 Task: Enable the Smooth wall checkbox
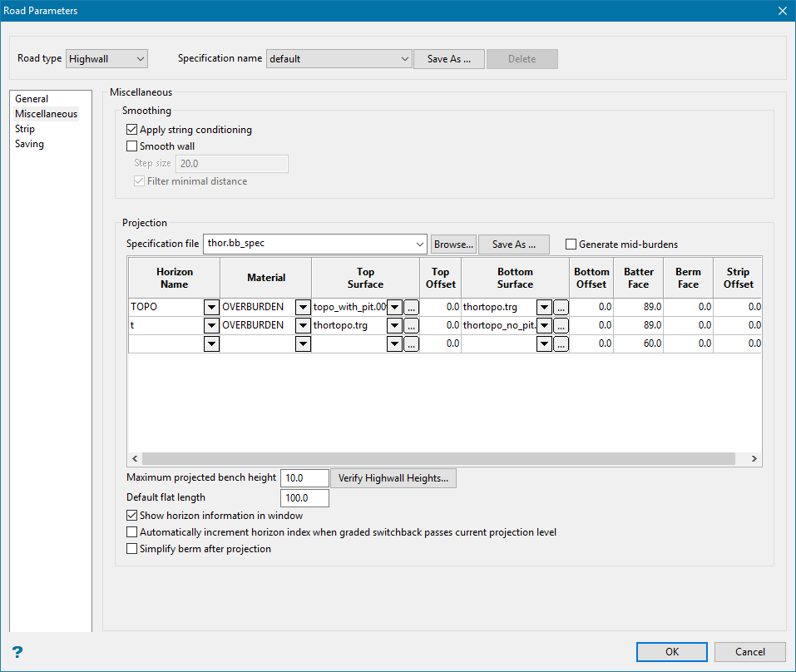click(x=131, y=146)
